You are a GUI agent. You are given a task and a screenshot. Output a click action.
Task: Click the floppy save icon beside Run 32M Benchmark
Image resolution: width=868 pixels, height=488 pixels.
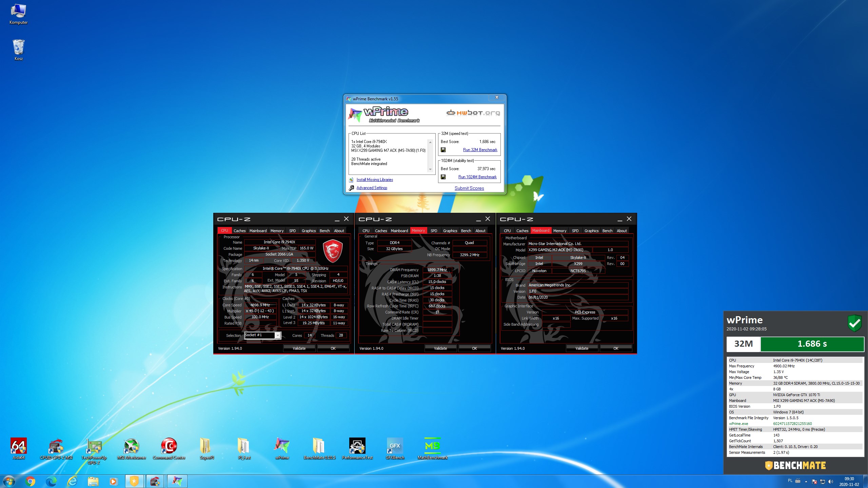point(443,150)
